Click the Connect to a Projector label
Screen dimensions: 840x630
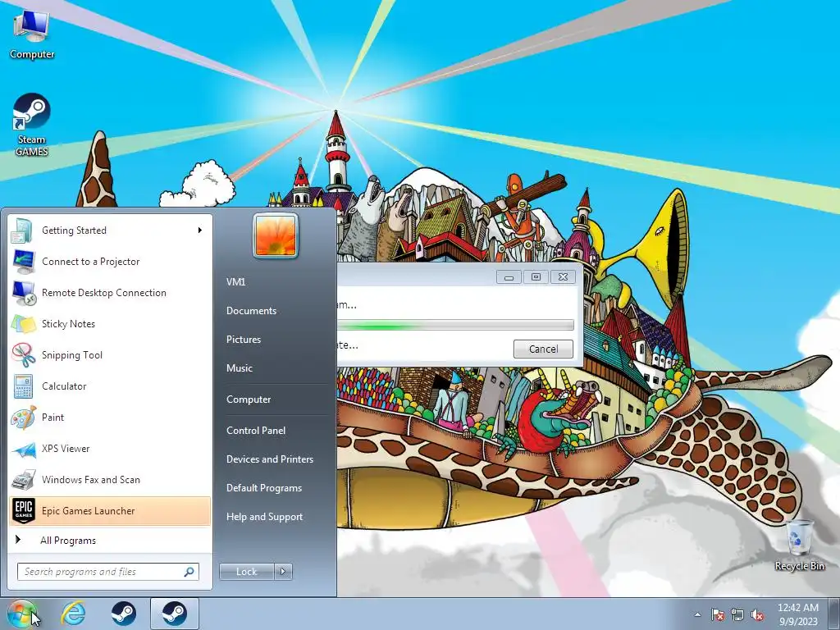click(90, 262)
